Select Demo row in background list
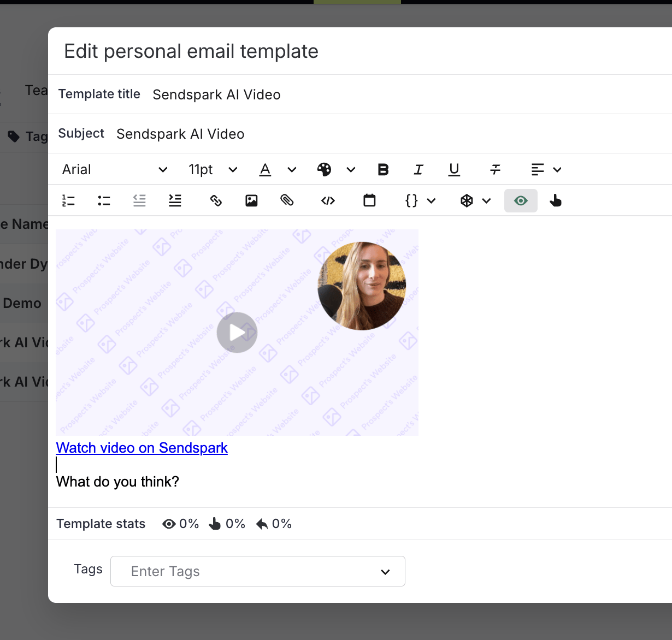 [22, 303]
